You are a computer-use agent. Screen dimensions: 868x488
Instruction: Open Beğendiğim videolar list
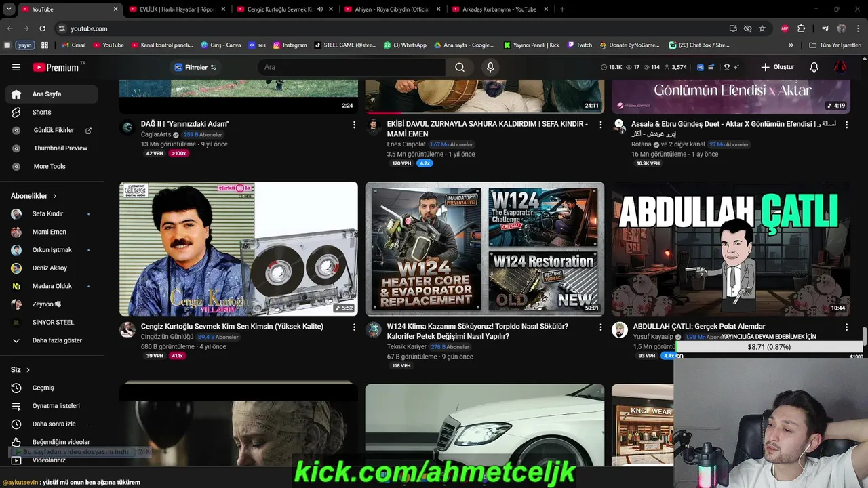pyautogui.click(x=52, y=442)
